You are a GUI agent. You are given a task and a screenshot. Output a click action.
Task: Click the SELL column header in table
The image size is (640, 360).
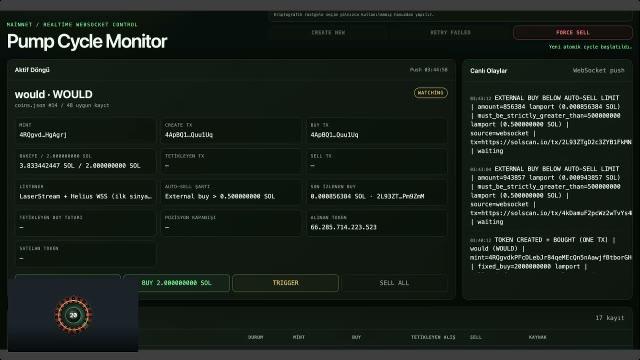[x=476, y=337]
